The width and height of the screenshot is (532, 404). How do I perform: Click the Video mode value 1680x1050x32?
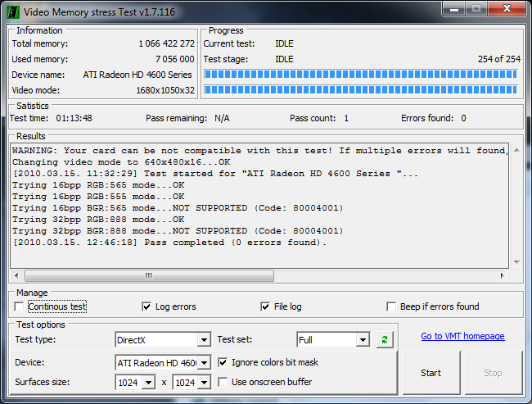click(165, 90)
